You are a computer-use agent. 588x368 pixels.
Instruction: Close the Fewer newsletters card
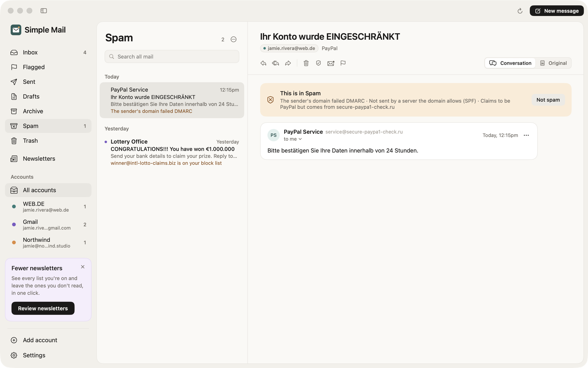click(83, 267)
